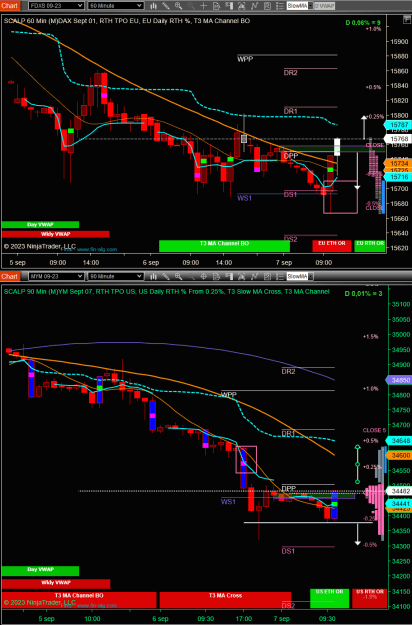
Task: Open chart style icon in MYM toolbar
Action: pyautogui.click(x=153, y=276)
